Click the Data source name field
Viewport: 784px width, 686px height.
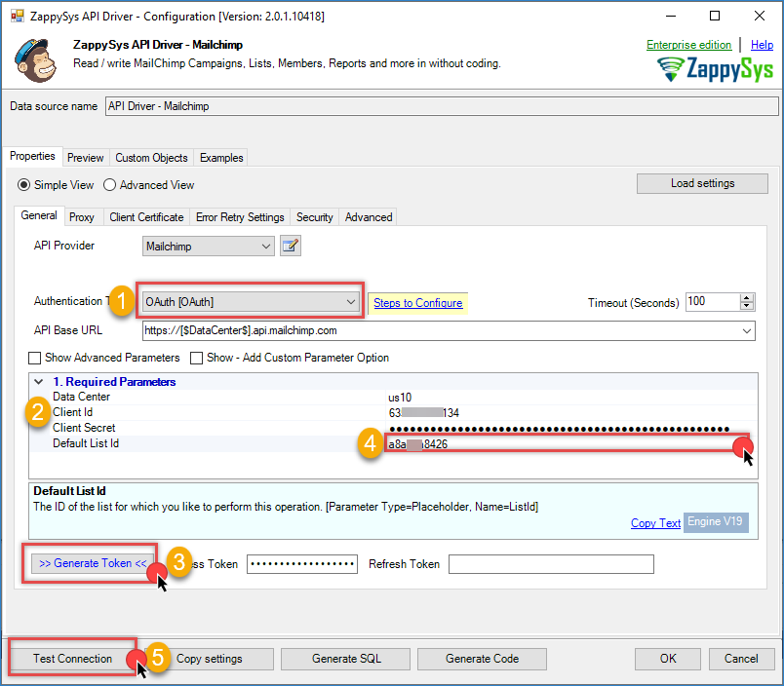(442, 106)
